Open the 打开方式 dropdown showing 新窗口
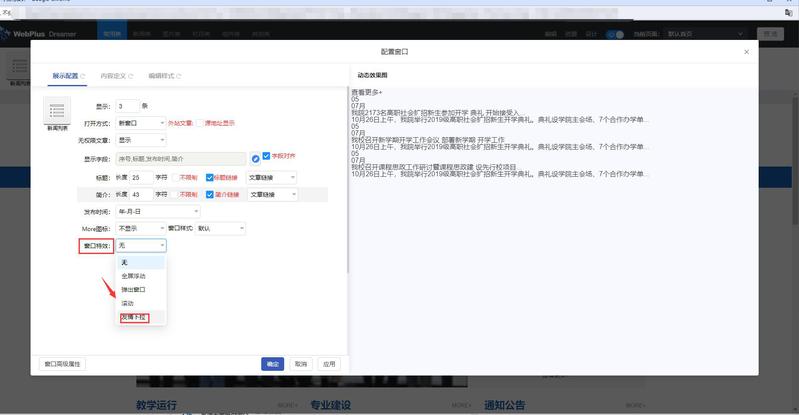This screenshot has width=799, height=415. [x=141, y=123]
